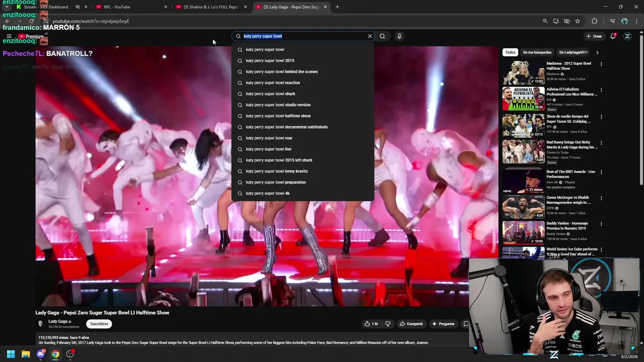This screenshot has height=362, width=644.
Task: Select suggestion 'katy perry super bowl 2015'
Action: pyautogui.click(x=302, y=60)
